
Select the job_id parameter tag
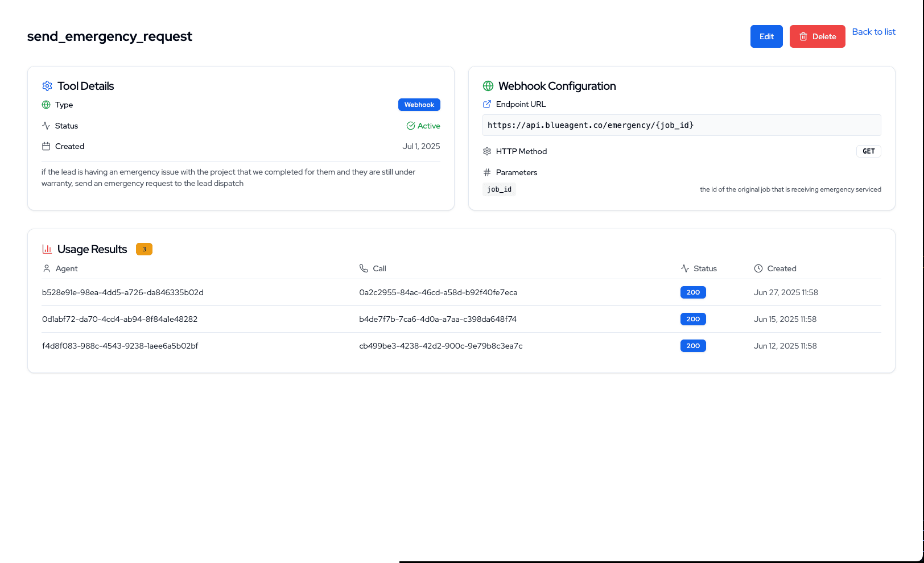[x=499, y=189]
